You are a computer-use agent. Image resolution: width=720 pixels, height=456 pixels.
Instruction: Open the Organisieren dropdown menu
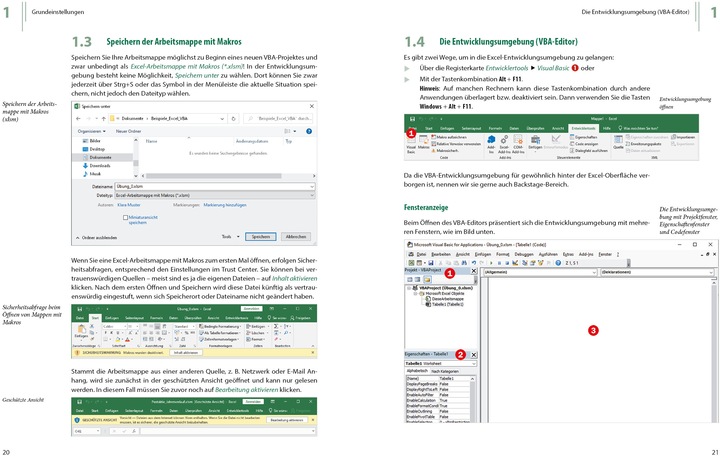91,131
